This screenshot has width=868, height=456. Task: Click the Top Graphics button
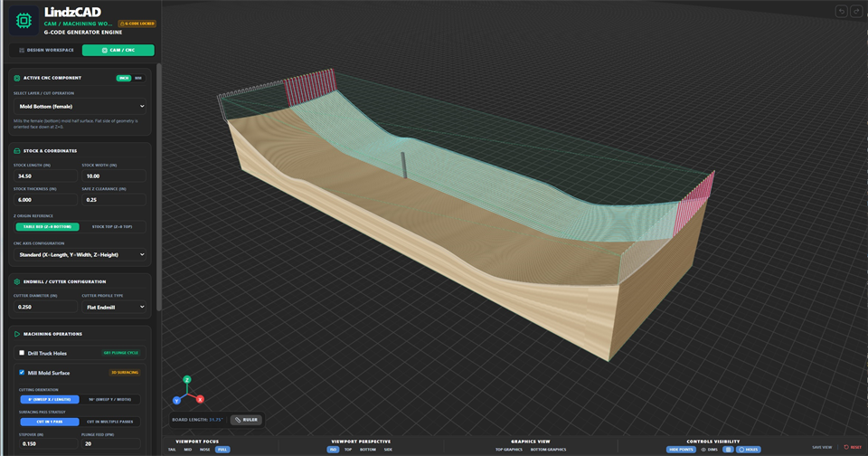(x=509, y=450)
